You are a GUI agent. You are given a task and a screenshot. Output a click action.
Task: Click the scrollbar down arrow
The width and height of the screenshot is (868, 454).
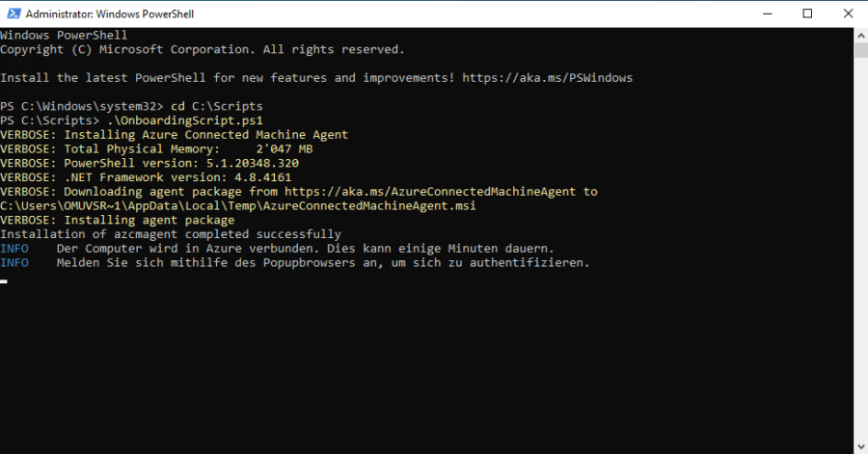point(861,446)
